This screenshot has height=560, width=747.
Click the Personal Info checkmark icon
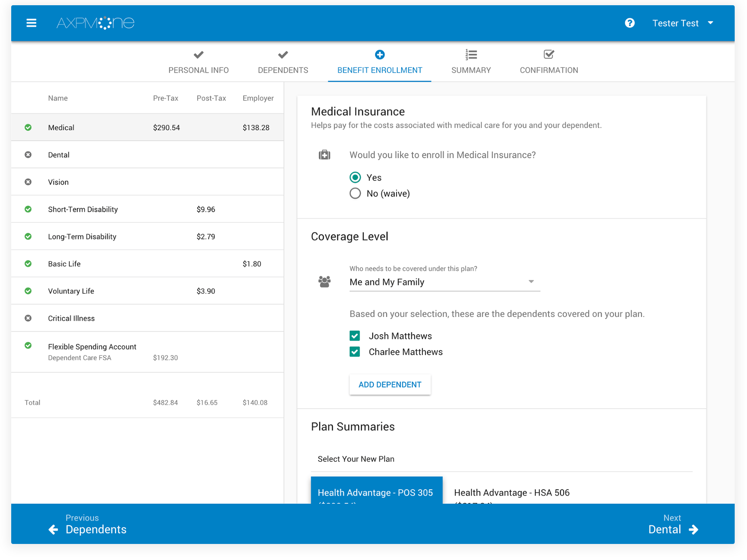199,55
